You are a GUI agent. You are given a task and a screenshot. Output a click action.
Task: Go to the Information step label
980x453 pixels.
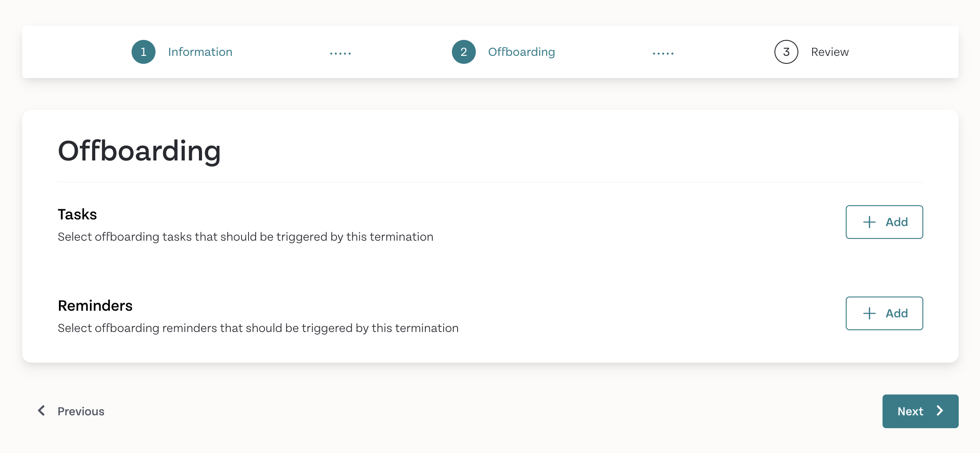(200, 52)
